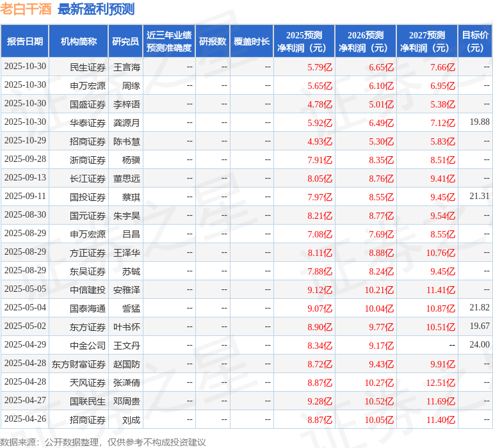This screenshot has width=493, height=448.
Task: Click the 覆盖时长 column header
Action: click(x=252, y=42)
